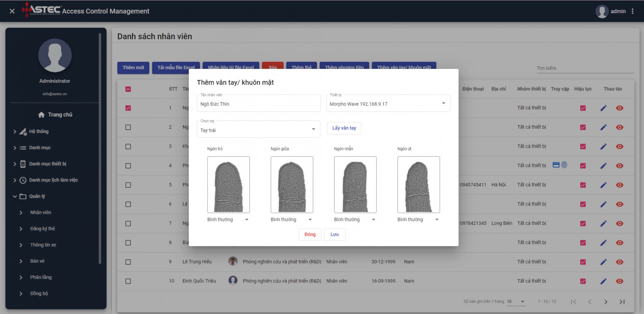Open the Thiết bị Morpho Wave dropdown
This screenshot has height=314, width=644.
[x=388, y=104]
